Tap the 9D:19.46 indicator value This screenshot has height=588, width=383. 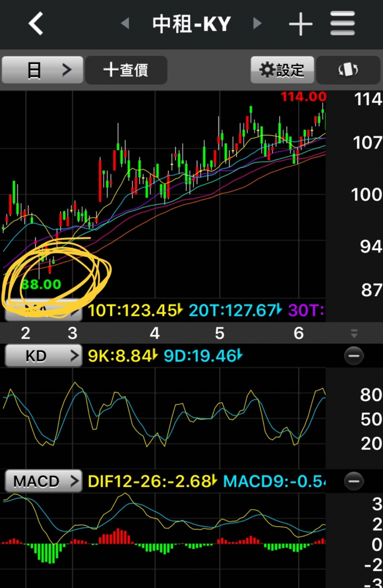203,355
